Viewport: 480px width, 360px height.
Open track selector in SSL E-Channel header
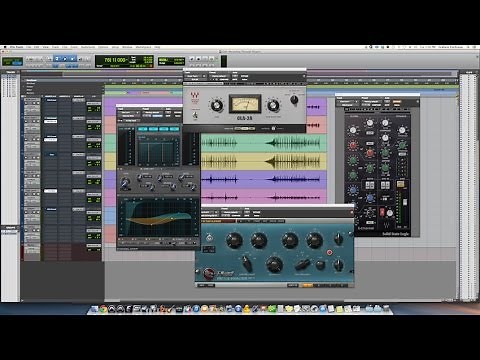click(x=347, y=101)
